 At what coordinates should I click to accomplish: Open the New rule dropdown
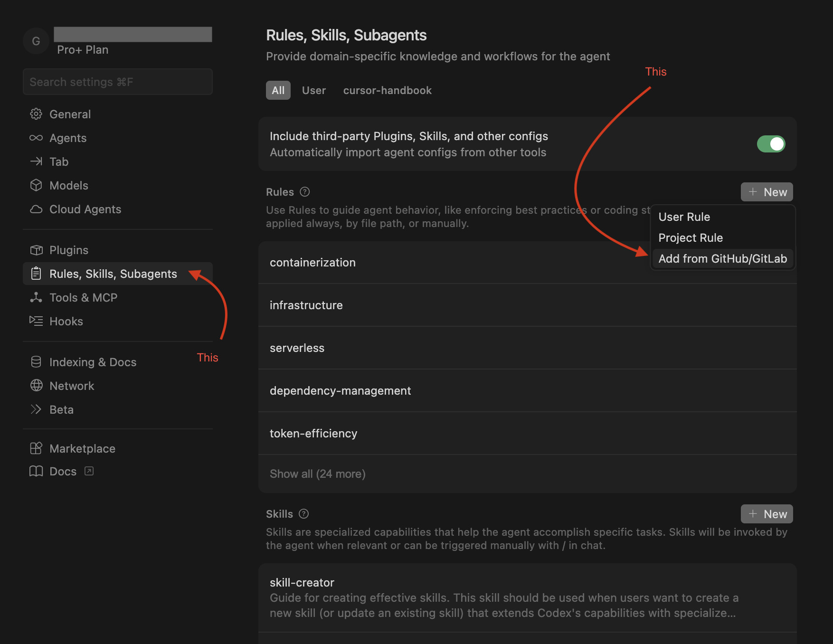point(767,192)
